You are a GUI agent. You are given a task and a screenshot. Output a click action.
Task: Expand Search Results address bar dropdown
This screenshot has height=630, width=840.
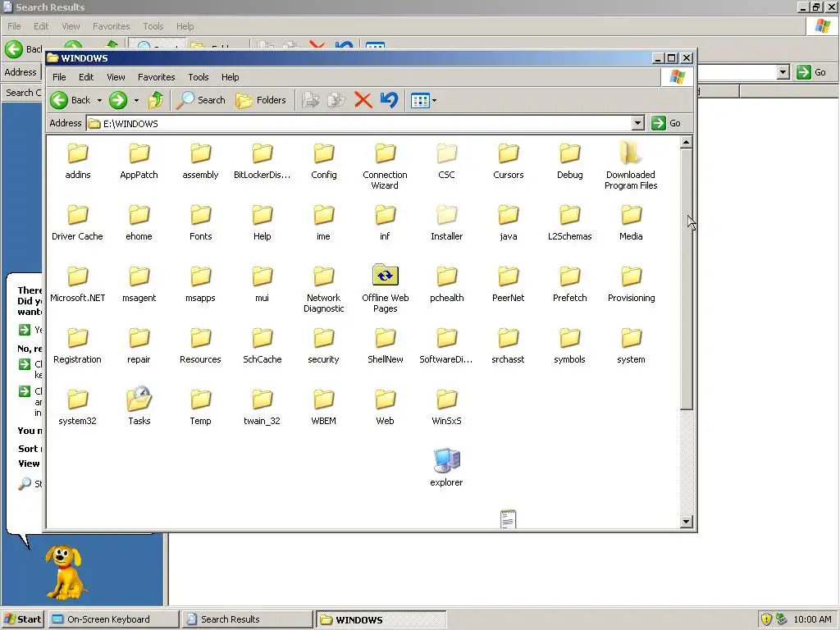(x=783, y=72)
